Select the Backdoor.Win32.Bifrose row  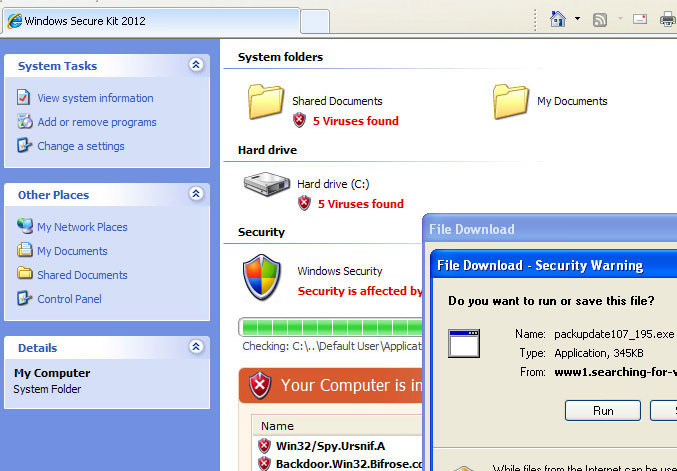[338, 463]
